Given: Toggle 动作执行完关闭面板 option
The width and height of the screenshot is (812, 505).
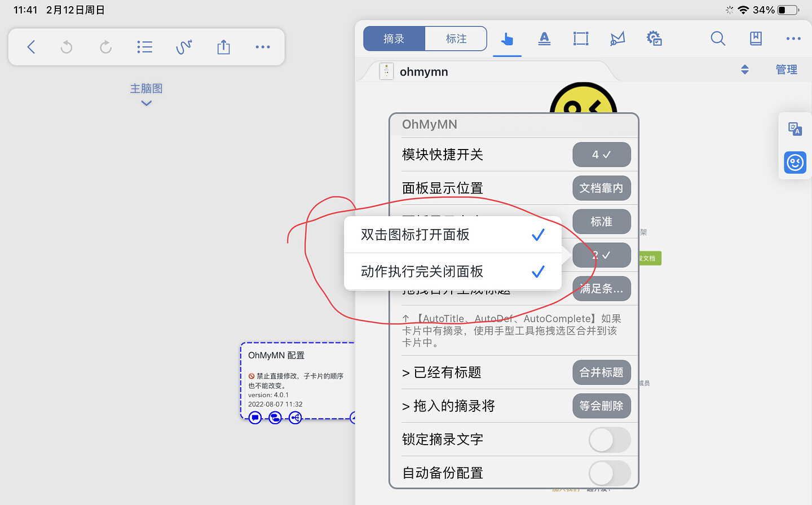Looking at the screenshot, I should [x=453, y=271].
